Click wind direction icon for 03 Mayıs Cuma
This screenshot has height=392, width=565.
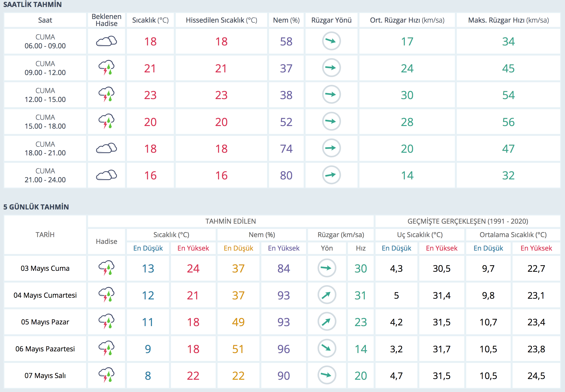coord(327,268)
